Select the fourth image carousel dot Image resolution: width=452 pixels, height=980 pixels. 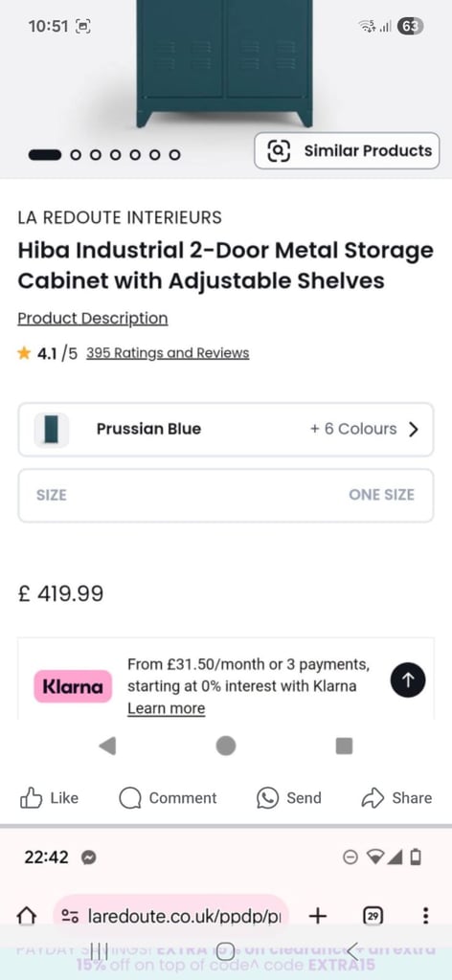coord(116,154)
